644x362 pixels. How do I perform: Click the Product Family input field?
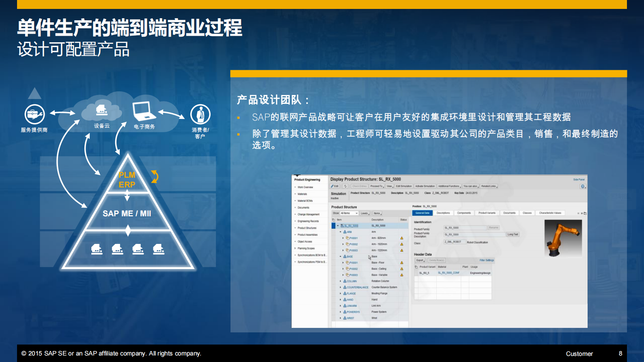pos(465,228)
